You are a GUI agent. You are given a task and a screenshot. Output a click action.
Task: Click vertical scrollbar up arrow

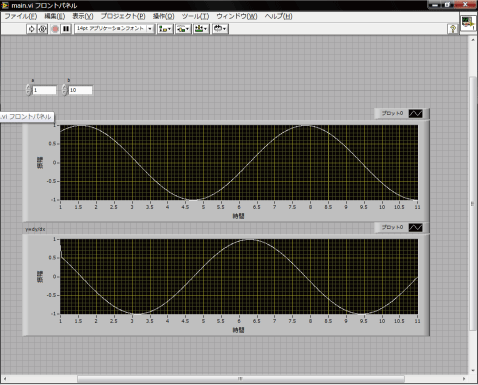(473, 39)
